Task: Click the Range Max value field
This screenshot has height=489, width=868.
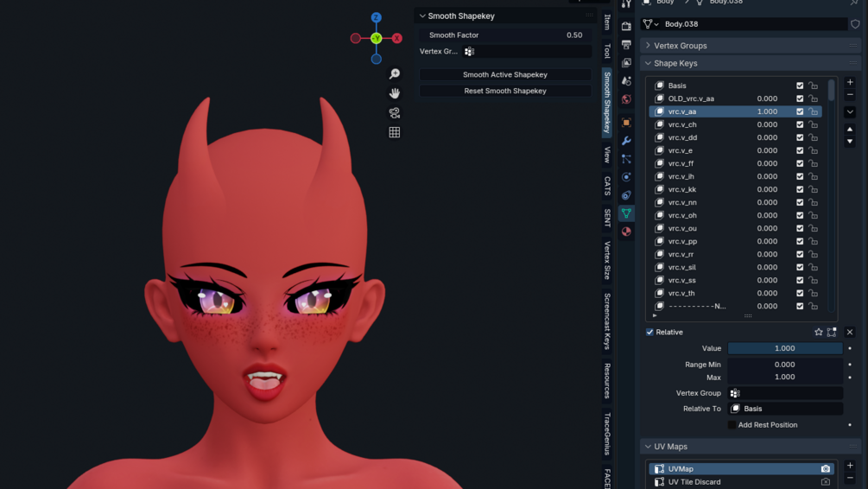Action: [x=785, y=378]
